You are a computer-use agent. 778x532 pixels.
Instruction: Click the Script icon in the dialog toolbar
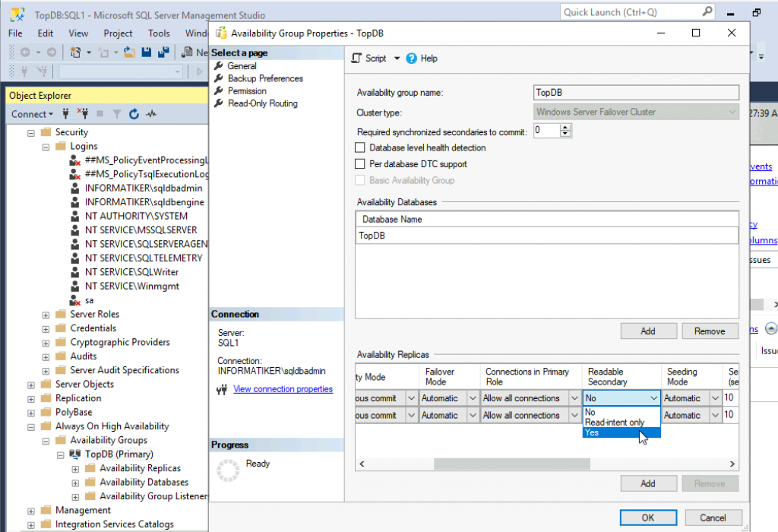[356, 59]
